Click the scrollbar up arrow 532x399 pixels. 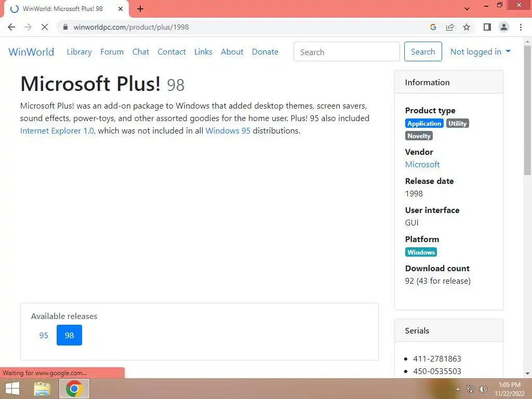pyautogui.click(x=527, y=42)
